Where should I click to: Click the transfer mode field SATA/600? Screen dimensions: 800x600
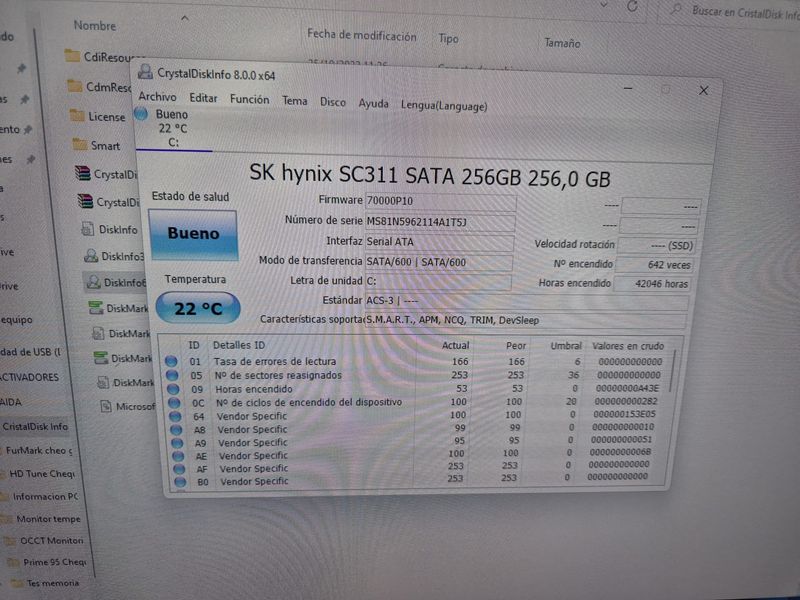coord(438,262)
